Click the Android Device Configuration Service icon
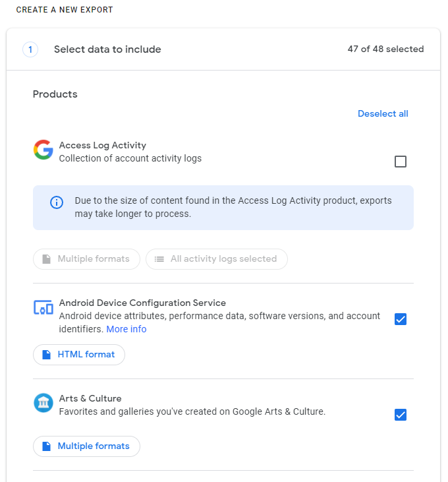 [x=43, y=307]
